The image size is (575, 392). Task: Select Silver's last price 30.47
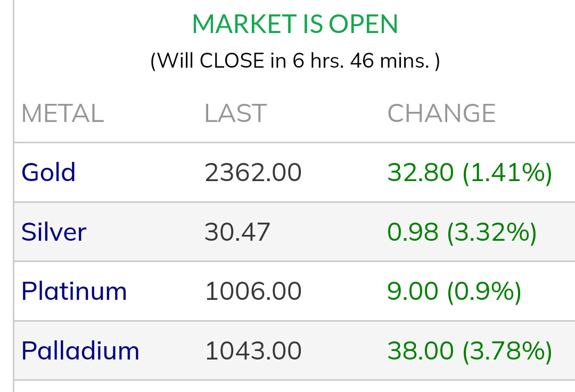(237, 232)
